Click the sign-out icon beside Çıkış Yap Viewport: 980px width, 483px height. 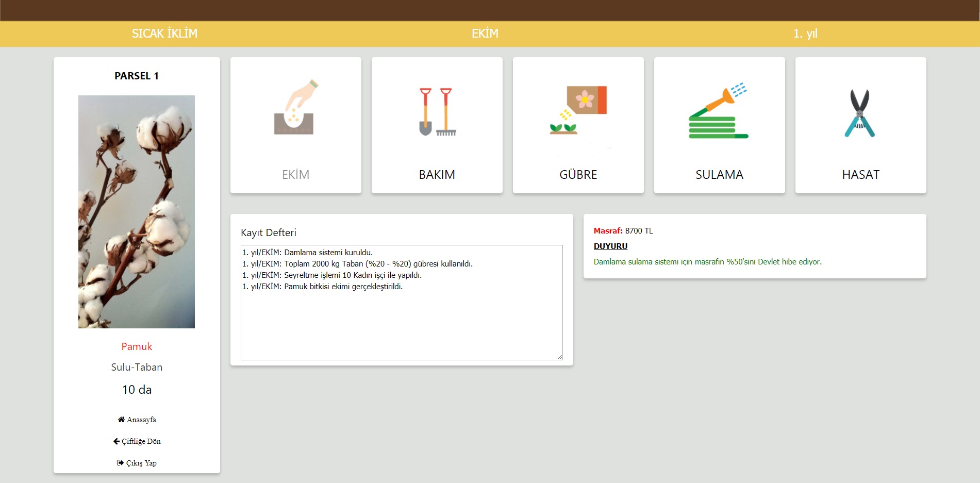(120, 463)
